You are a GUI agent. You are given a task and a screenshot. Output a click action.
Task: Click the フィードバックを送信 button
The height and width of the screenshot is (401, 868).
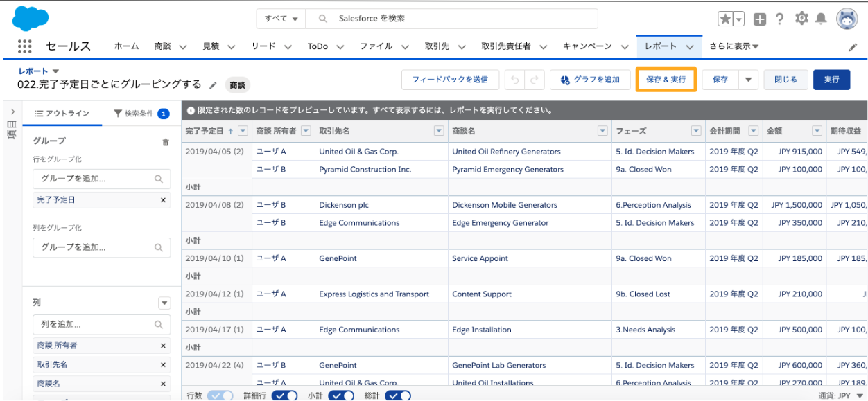click(x=450, y=80)
